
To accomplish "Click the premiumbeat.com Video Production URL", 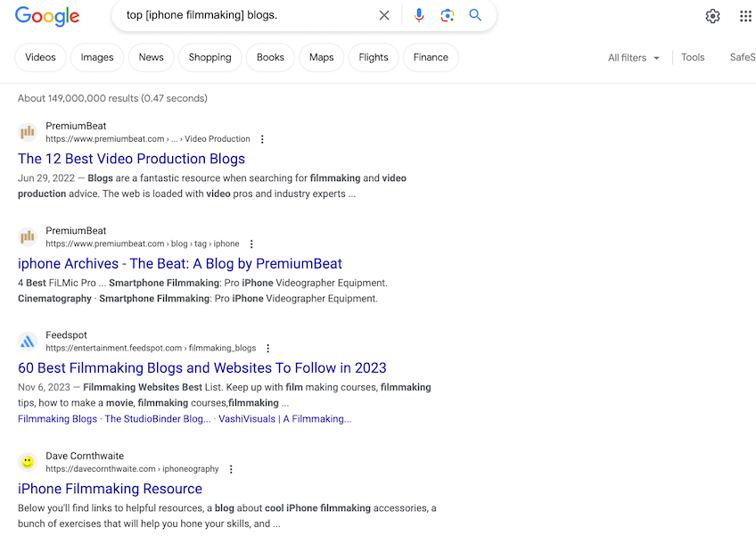I will tap(148, 139).
